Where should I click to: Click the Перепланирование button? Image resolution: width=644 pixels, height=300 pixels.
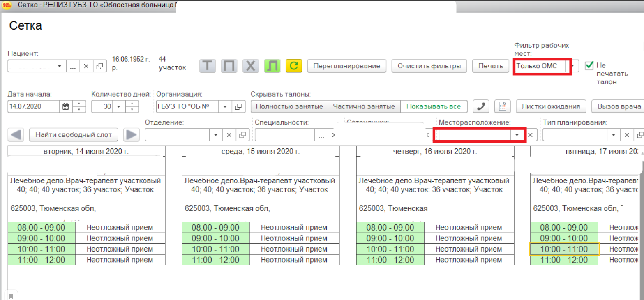pyautogui.click(x=347, y=66)
